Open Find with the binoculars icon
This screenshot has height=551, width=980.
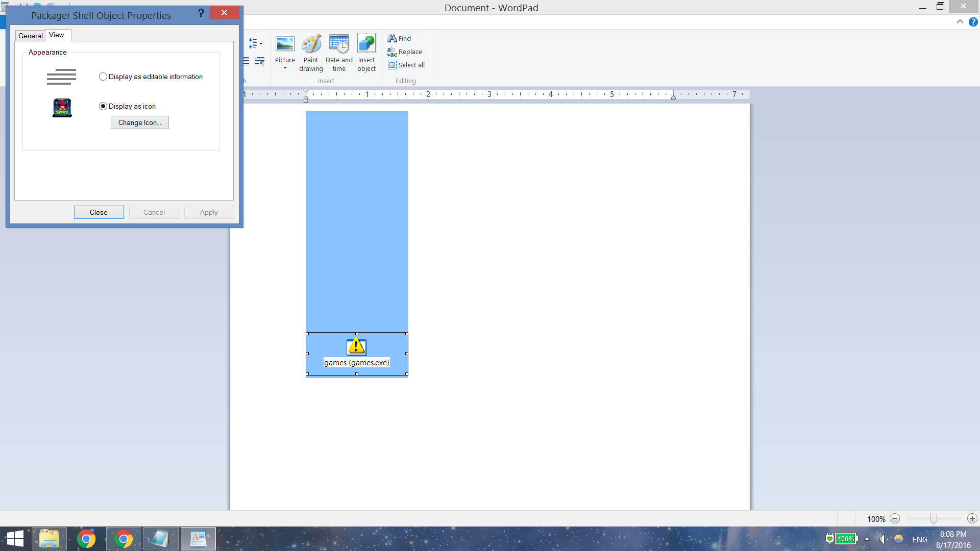(x=392, y=38)
